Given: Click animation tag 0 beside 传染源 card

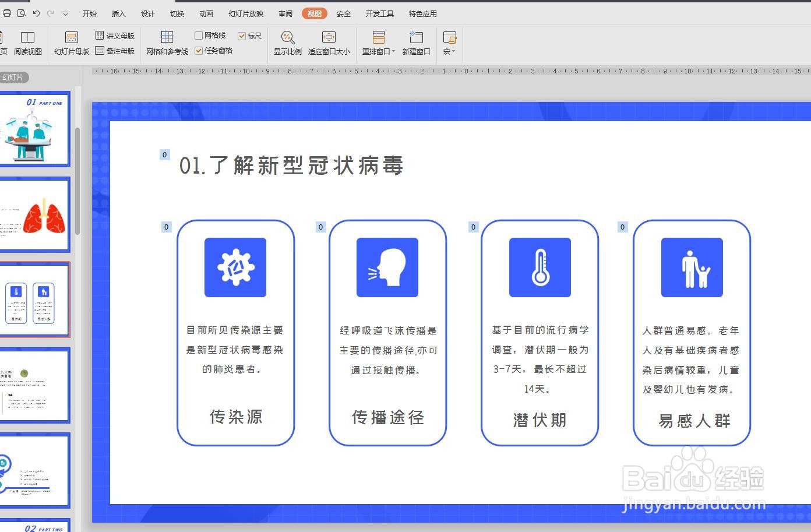Looking at the screenshot, I should pos(167,227).
